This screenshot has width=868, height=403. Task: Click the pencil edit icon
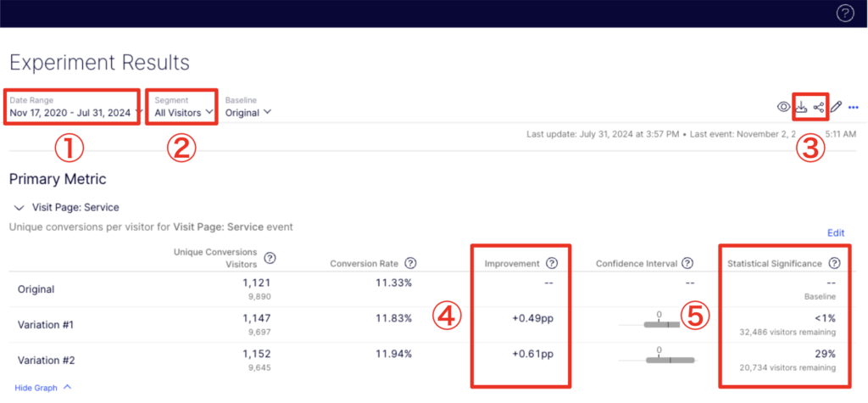click(x=837, y=107)
